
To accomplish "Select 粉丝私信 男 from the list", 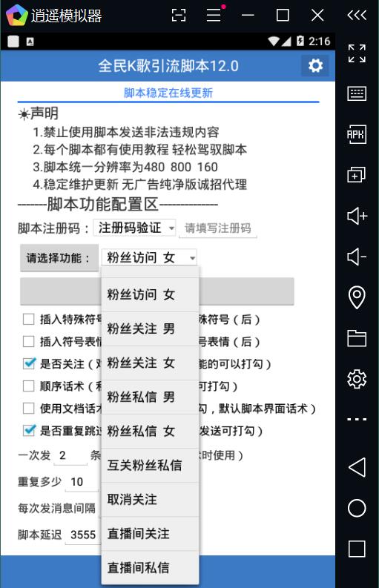I will tap(150, 397).
